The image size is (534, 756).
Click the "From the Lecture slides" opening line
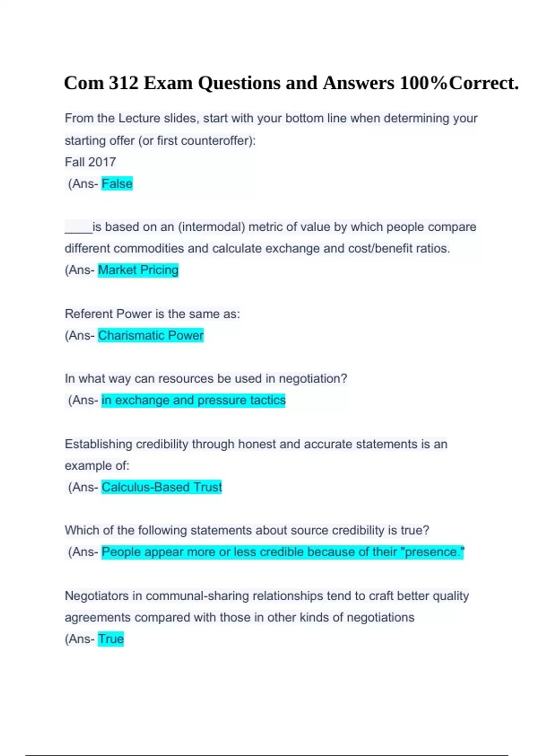click(x=271, y=118)
